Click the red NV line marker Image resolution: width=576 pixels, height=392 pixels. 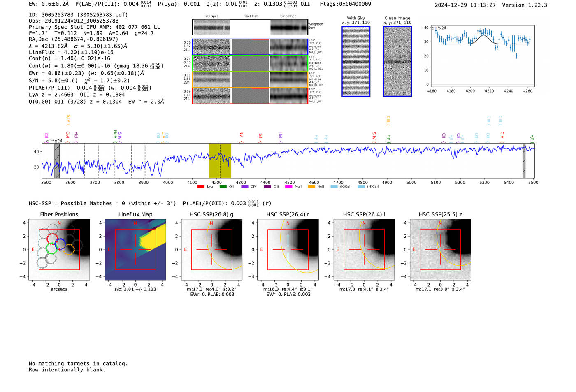pyautogui.click(x=242, y=137)
